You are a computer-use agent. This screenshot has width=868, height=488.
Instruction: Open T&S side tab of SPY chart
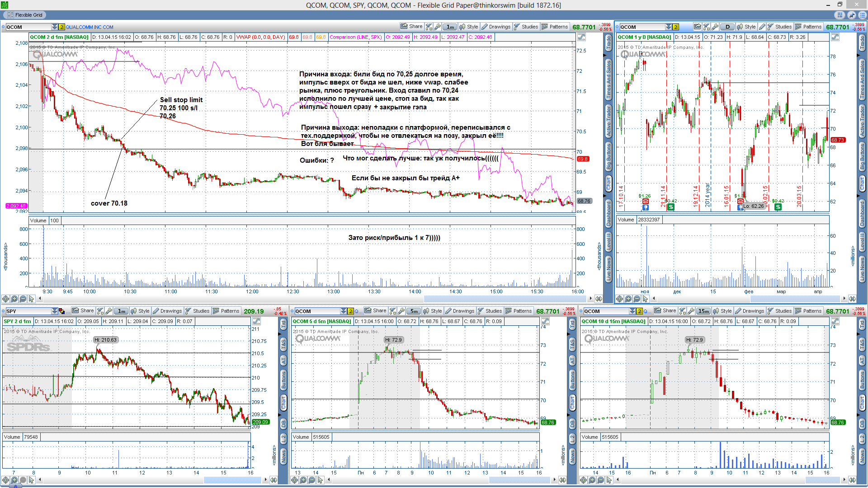(x=283, y=344)
